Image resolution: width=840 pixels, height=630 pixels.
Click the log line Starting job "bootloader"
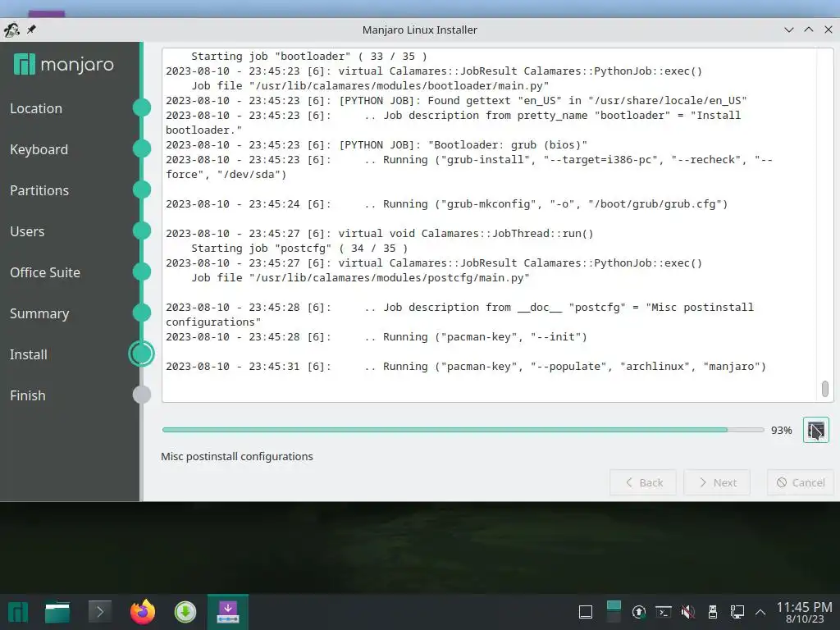click(309, 57)
